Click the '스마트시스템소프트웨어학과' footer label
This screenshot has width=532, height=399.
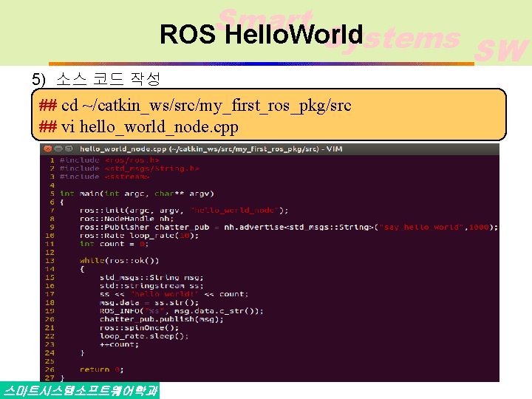pos(79,391)
